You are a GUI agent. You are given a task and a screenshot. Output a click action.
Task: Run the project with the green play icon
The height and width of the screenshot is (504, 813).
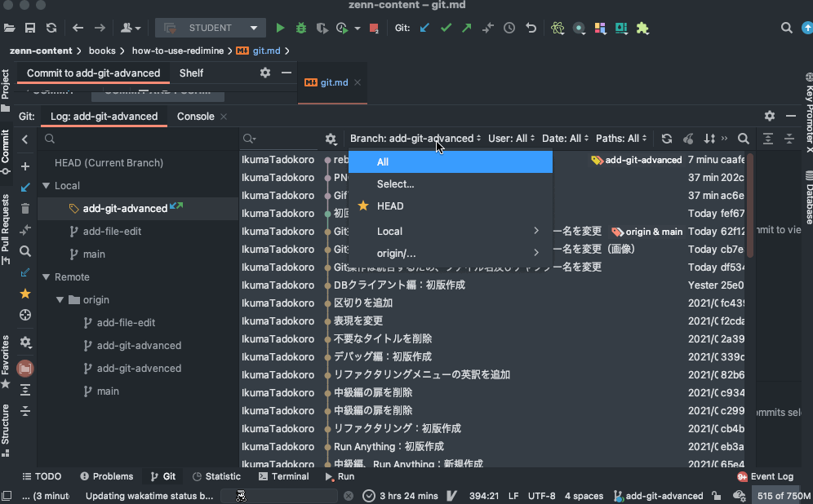click(280, 27)
